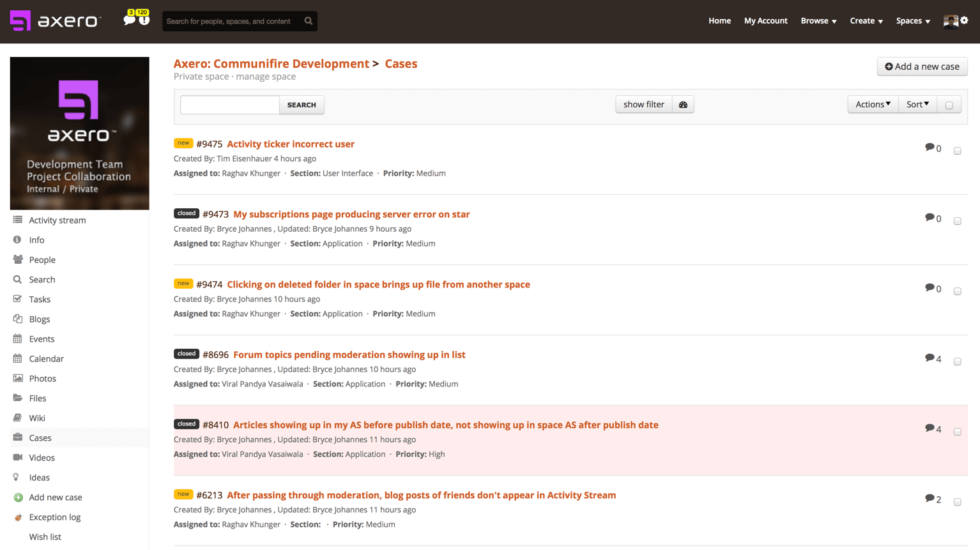Click the SEARCH button
This screenshot has width=980, height=550.
pyautogui.click(x=302, y=105)
